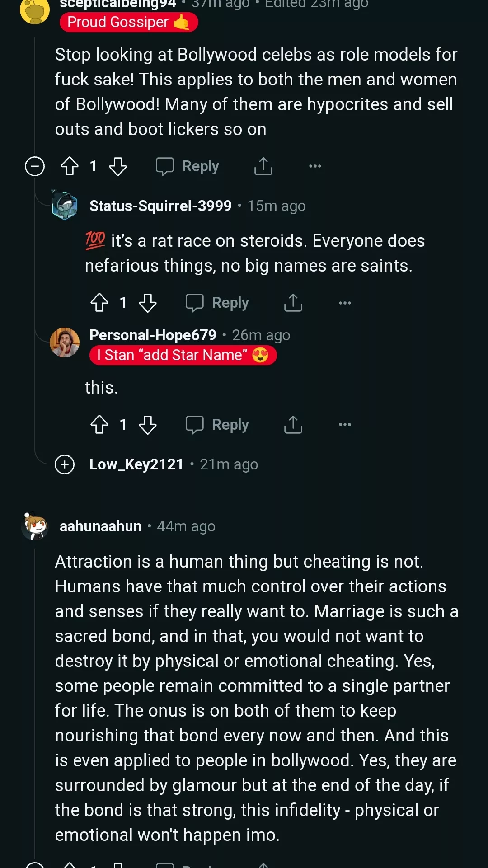Upvote scepticalbeing94's comment

pos(69,166)
